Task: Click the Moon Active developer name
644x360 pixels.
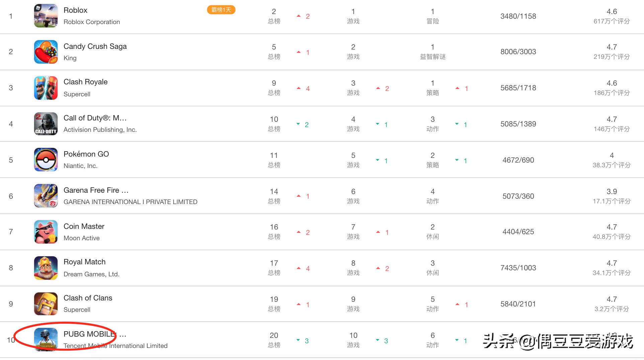Action: click(82, 238)
